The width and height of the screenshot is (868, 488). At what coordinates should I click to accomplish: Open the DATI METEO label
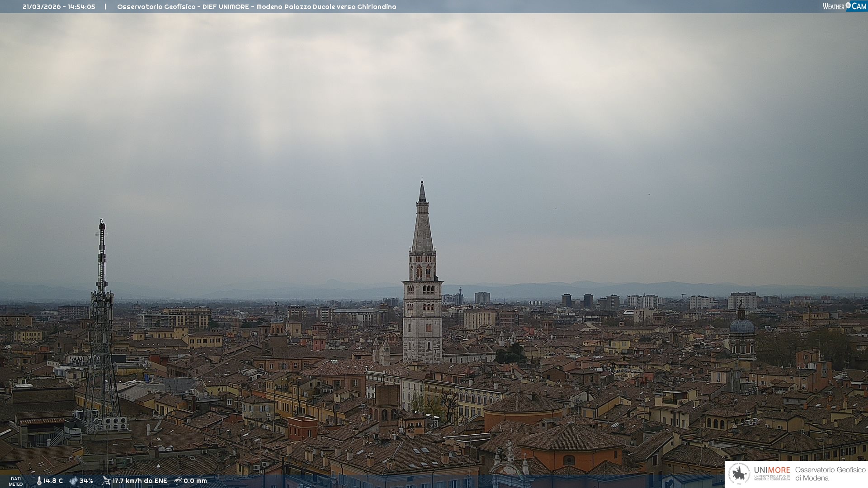(x=16, y=481)
